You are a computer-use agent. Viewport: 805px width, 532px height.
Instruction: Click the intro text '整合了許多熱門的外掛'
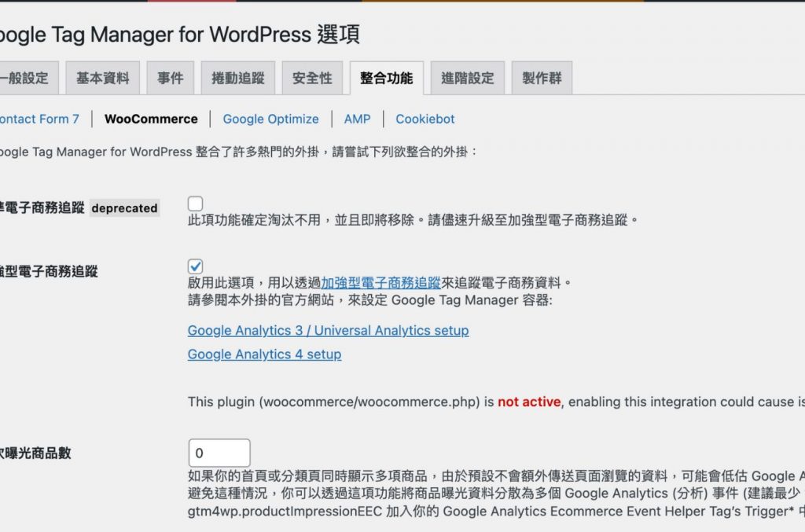click(257, 152)
